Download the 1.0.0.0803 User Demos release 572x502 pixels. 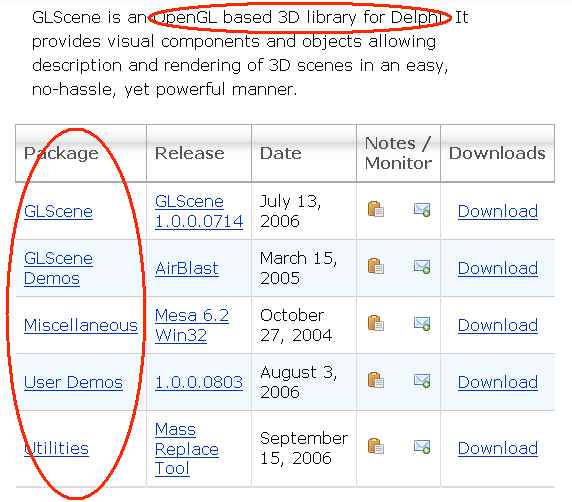[x=498, y=382]
